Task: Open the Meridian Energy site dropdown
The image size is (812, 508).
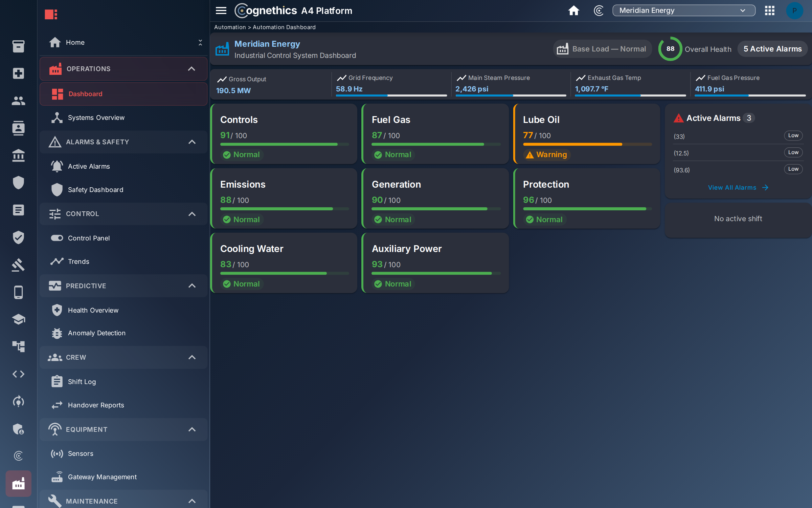Action: (x=683, y=10)
